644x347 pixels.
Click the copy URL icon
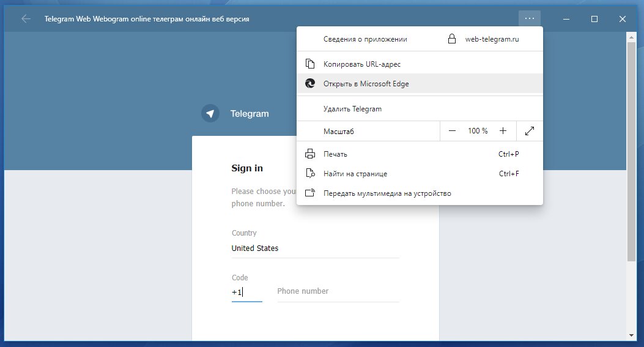[x=310, y=64]
